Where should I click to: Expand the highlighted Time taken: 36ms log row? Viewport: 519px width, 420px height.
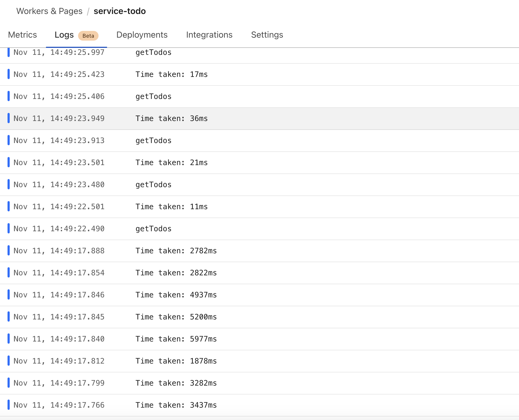[x=171, y=119]
